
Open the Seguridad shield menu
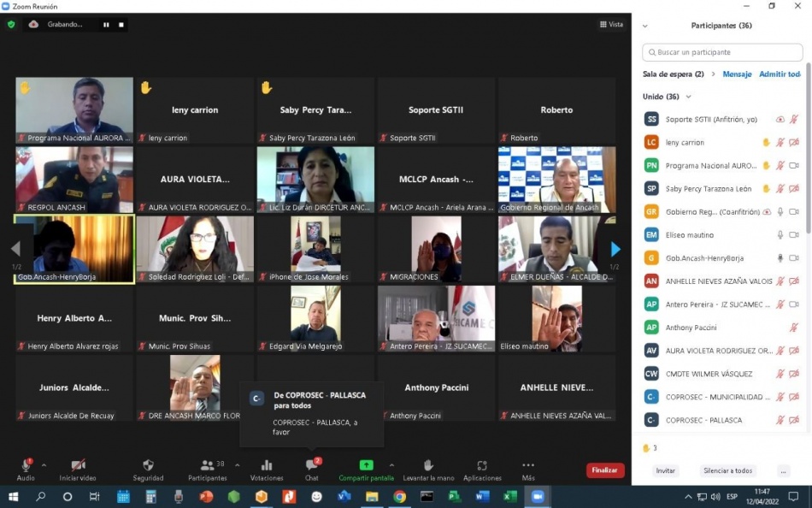click(x=148, y=465)
